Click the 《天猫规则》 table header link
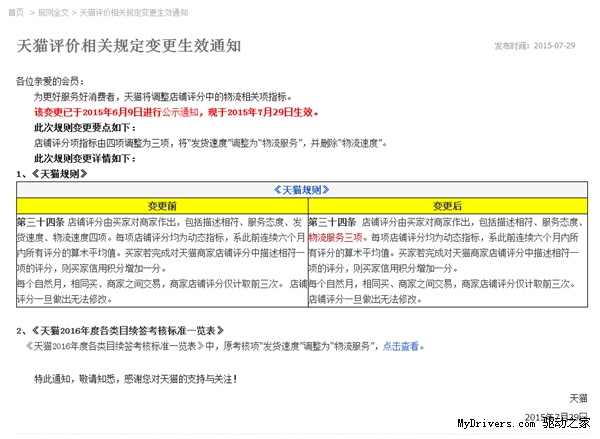Image resolution: width=600 pixels, height=439 pixels. click(x=302, y=190)
